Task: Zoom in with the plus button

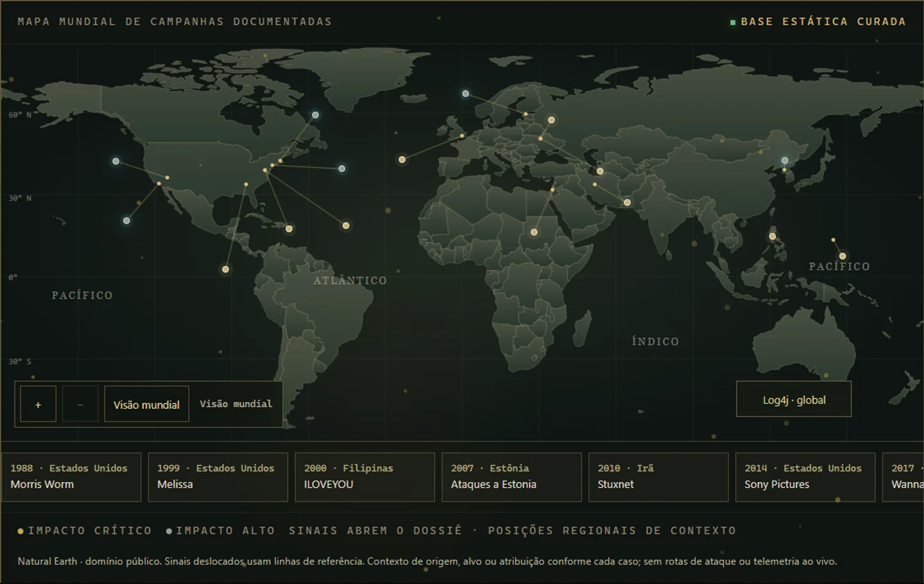Action: click(x=38, y=404)
